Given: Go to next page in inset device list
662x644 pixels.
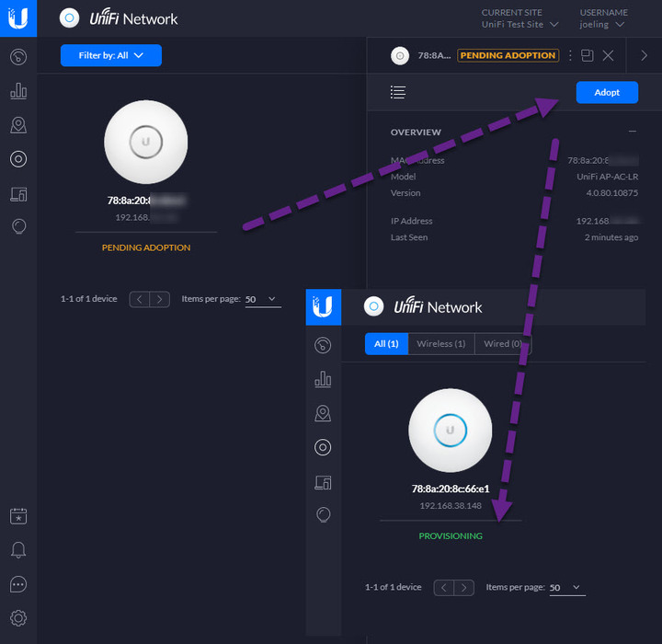Looking at the screenshot, I should (464, 588).
